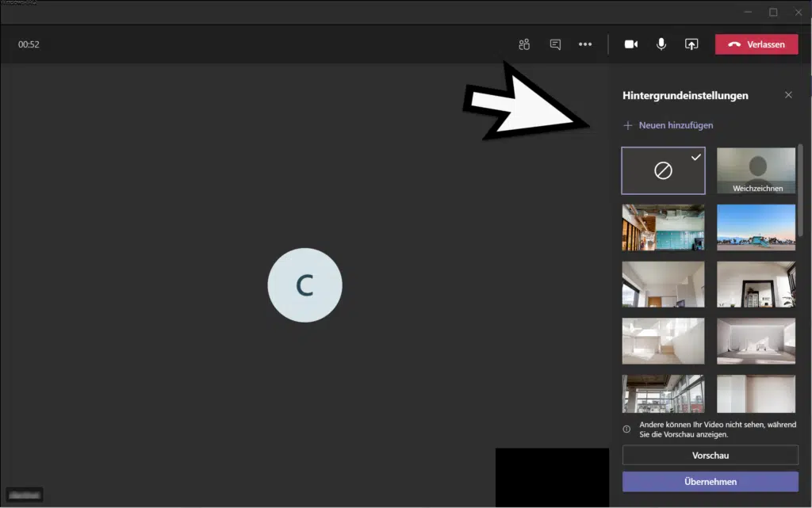Click the Vorschau preview button
The height and width of the screenshot is (508, 812).
coord(710,455)
